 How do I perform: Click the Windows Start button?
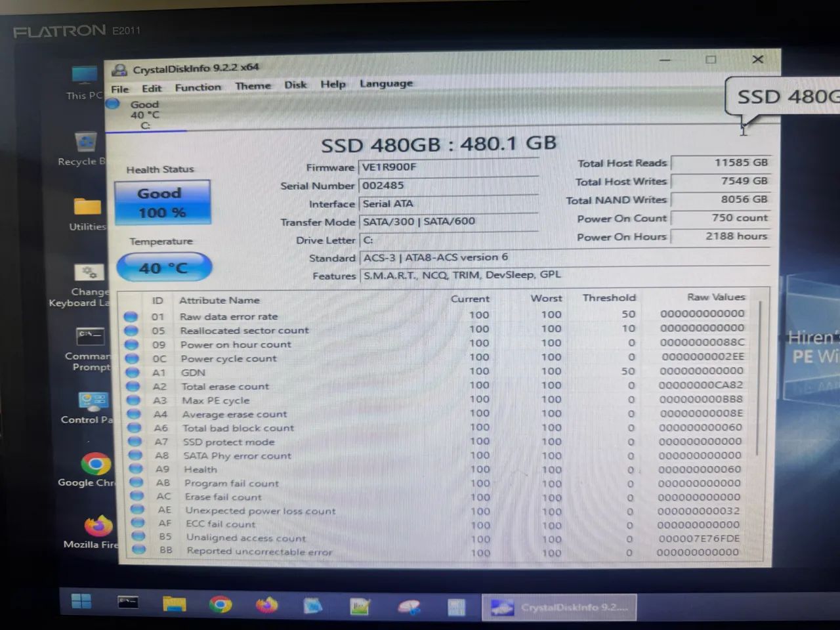81,602
